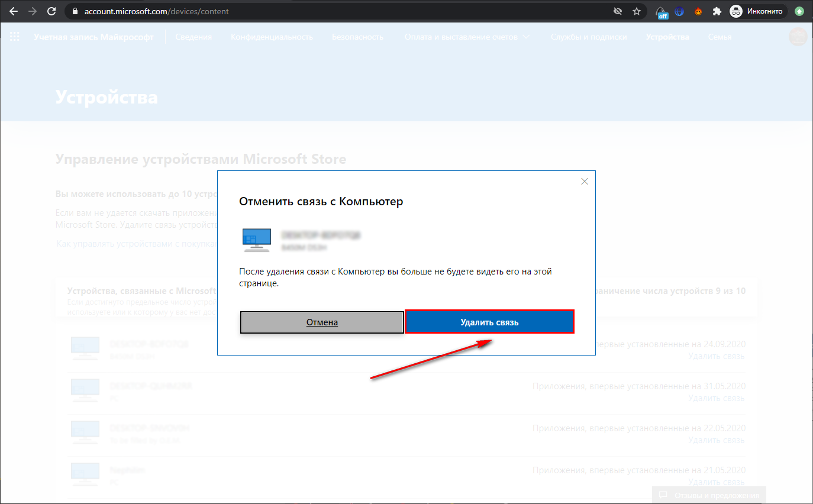Open the account avatar menu
The image size is (813, 504).
click(x=798, y=37)
